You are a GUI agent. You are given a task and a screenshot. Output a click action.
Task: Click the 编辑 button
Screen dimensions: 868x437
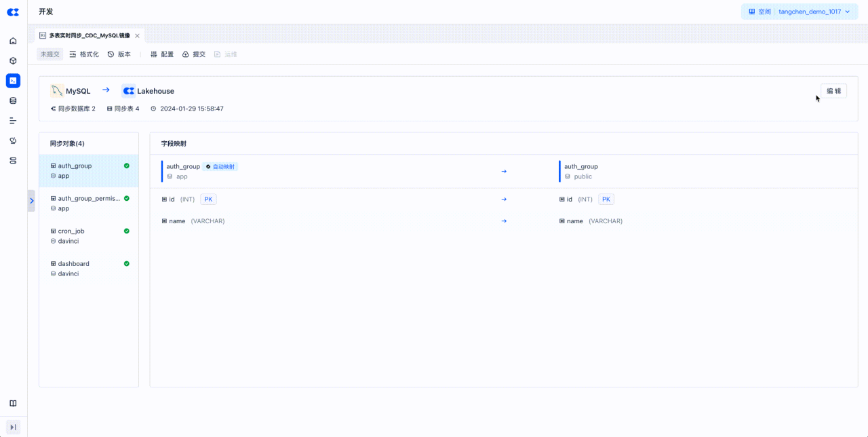tap(833, 91)
